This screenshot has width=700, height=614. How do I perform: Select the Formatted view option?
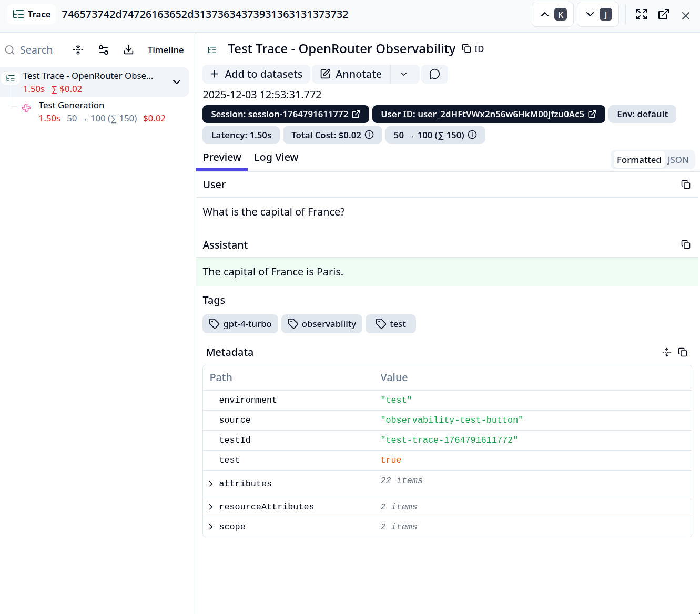click(x=638, y=160)
